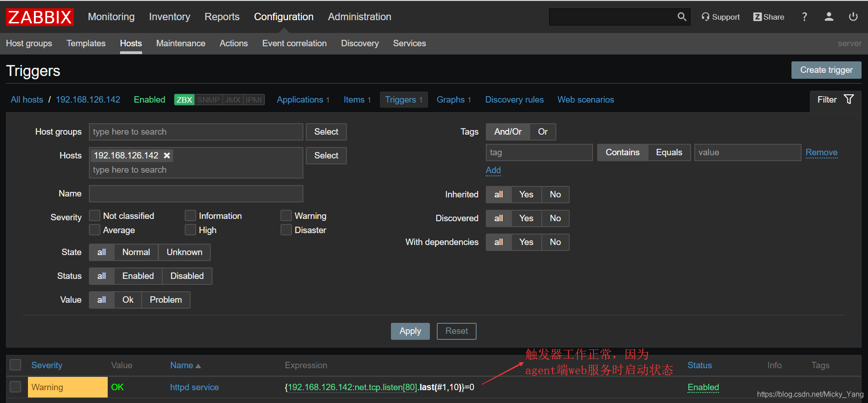Viewport: 868px width, 403px height.
Task: Open the Discovery rules tab
Action: coord(514,100)
